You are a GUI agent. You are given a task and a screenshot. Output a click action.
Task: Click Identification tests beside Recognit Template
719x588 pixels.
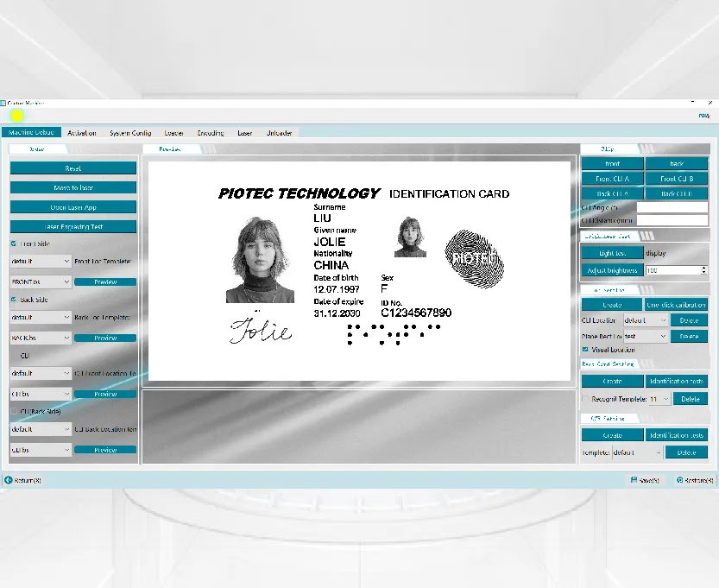pyautogui.click(x=677, y=381)
